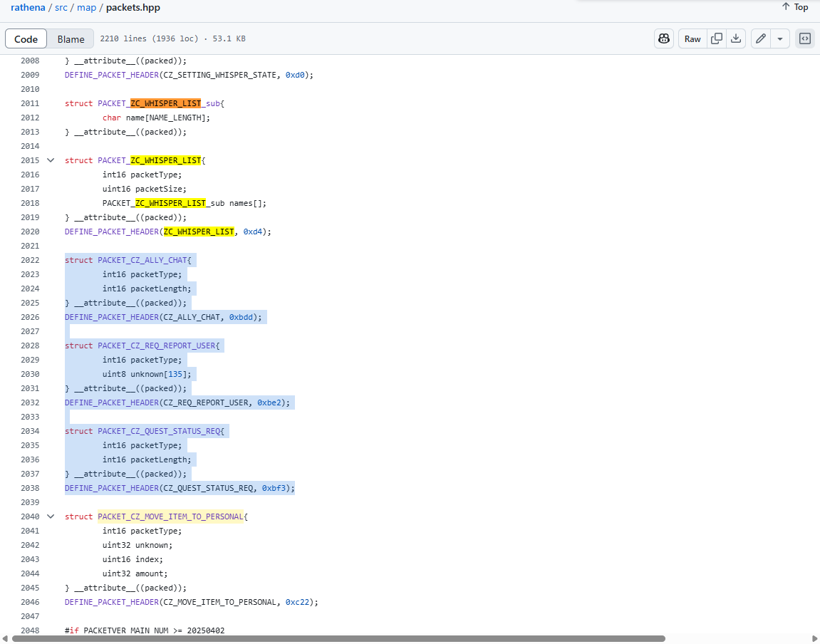The image size is (820, 644).
Task: Click 'uint16 packetSize;' code line
Action: 145,189
